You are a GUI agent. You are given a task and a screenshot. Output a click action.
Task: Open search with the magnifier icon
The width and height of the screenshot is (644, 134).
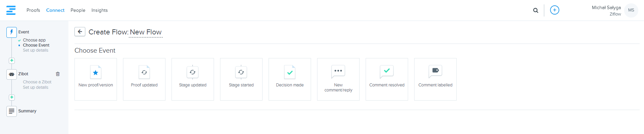tap(535, 10)
